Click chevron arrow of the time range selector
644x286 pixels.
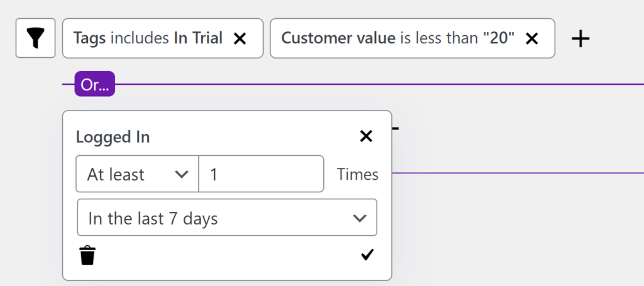click(360, 218)
